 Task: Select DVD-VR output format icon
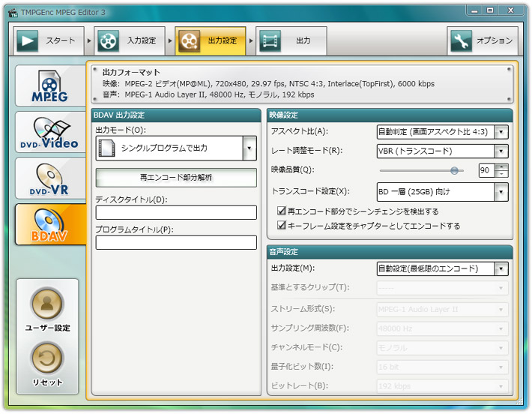[50, 178]
